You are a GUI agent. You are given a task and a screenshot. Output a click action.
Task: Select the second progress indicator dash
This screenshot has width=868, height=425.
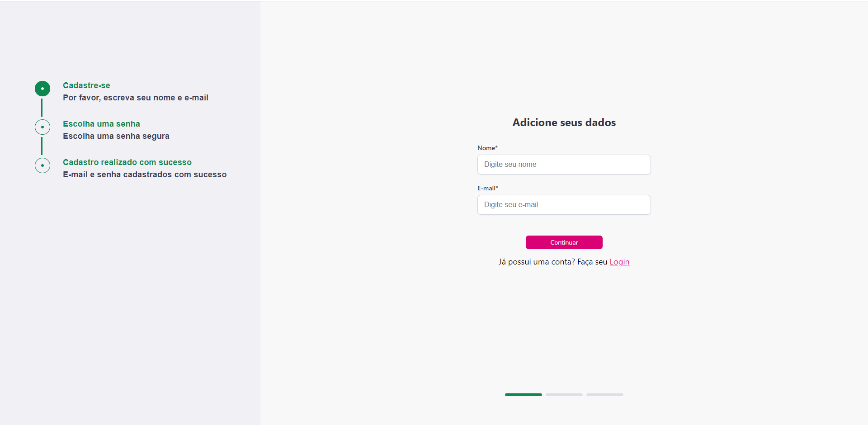564,395
